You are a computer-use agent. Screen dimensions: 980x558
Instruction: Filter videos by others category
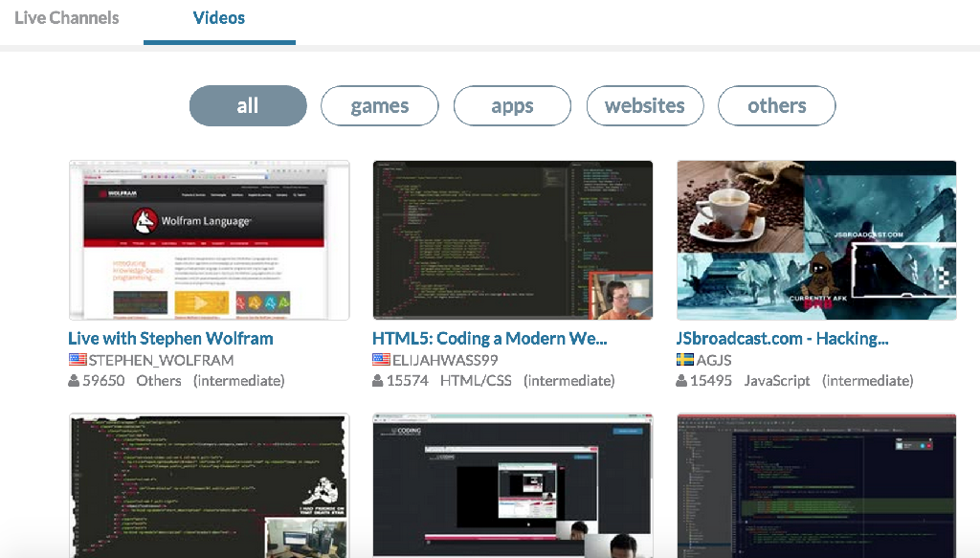776,106
